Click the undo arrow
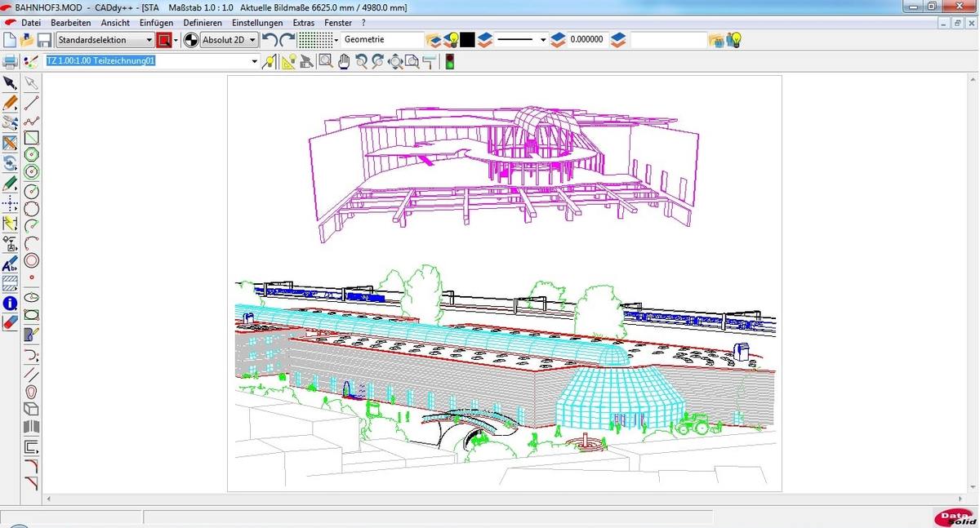The image size is (980, 528). 269,40
